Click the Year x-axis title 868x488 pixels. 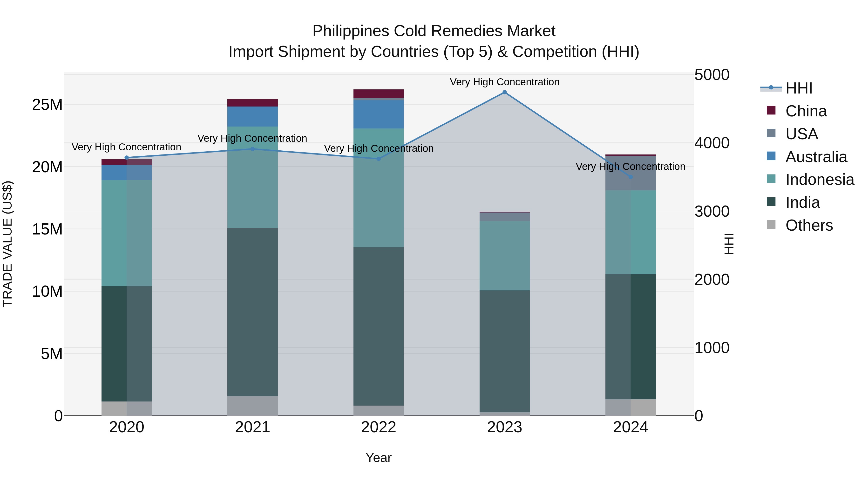pyautogui.click(x=378, y=458)
